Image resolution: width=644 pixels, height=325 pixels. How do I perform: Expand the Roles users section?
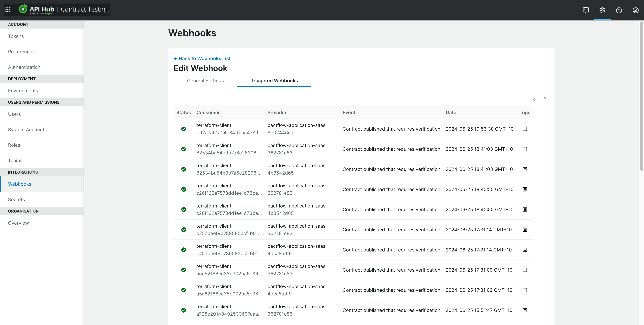coord(13,145)
